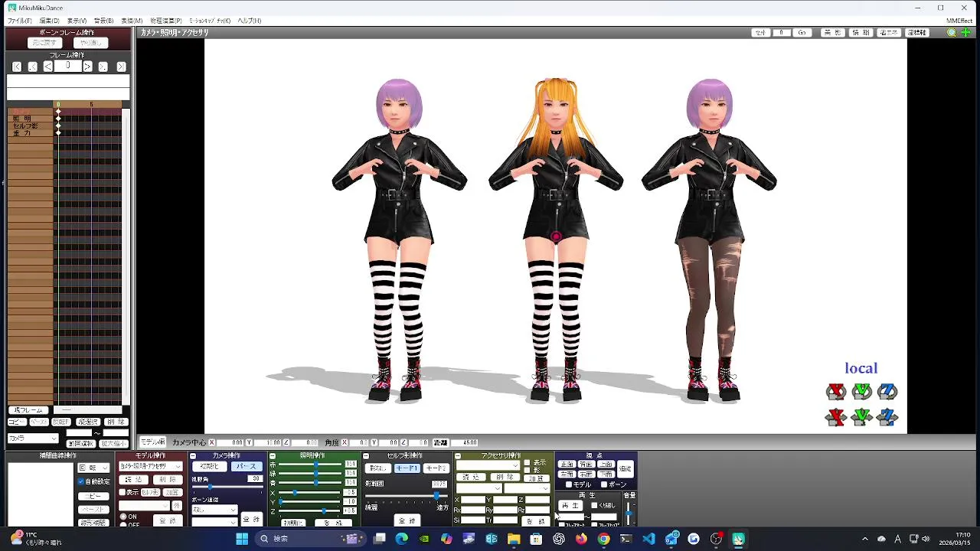Go to next keyframe arrow button
Viewport: 980px width, 551px height.
pos(103,67)
